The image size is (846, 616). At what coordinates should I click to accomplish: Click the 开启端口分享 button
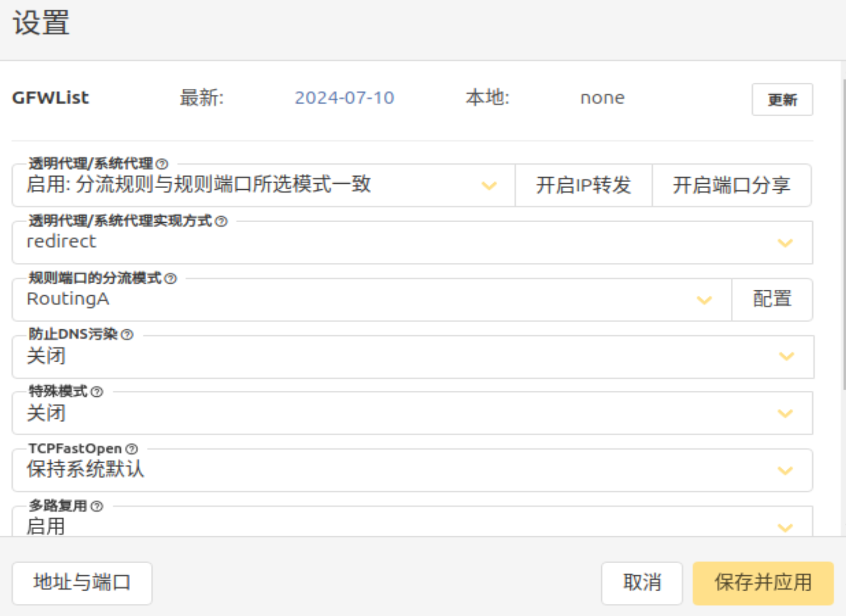click(732, 185)
